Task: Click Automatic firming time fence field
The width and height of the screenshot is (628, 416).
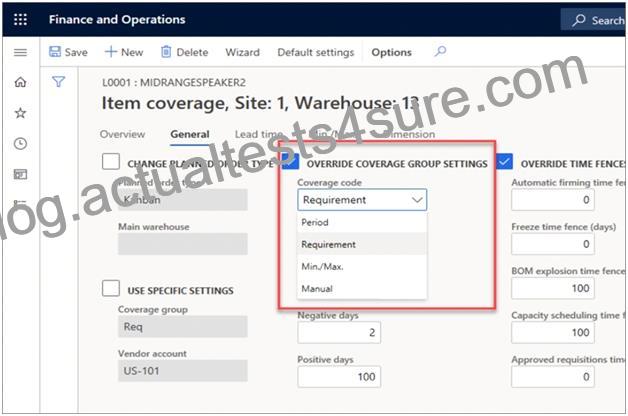Action: point(553,199)
